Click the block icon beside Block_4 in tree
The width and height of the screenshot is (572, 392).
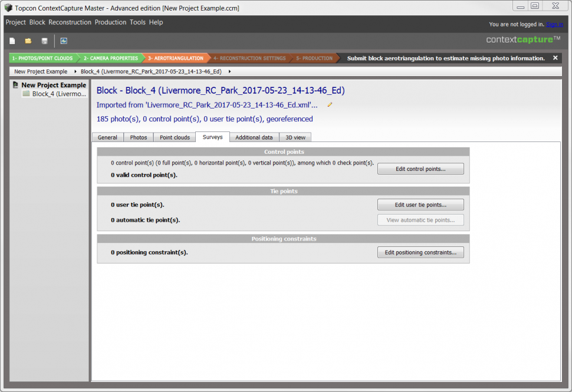pyautogui.click(x=26, y=94)
